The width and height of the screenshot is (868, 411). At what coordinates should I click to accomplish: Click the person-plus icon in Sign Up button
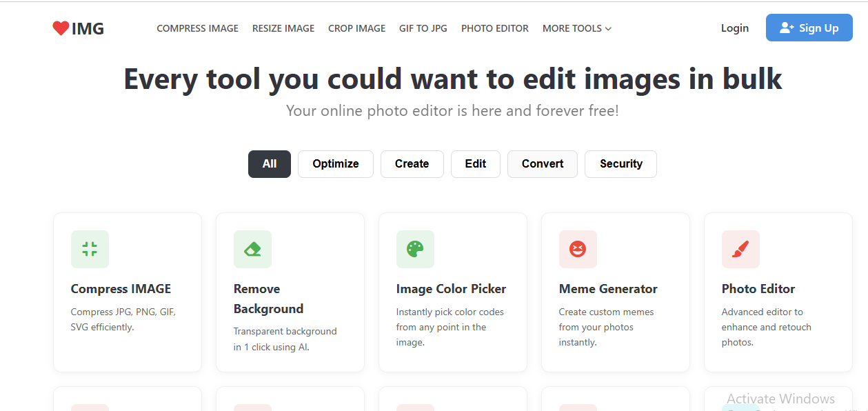786,28
